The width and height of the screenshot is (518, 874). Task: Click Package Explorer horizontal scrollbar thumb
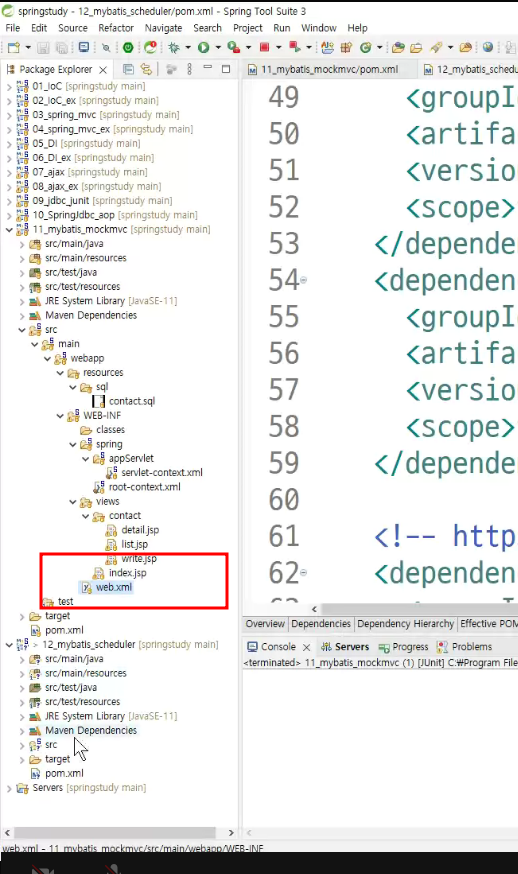click(x=114, y=833)
